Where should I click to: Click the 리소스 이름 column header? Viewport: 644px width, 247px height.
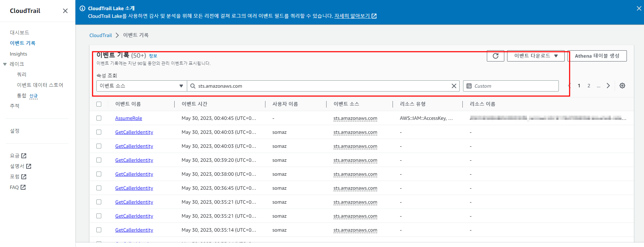[483, 104]
